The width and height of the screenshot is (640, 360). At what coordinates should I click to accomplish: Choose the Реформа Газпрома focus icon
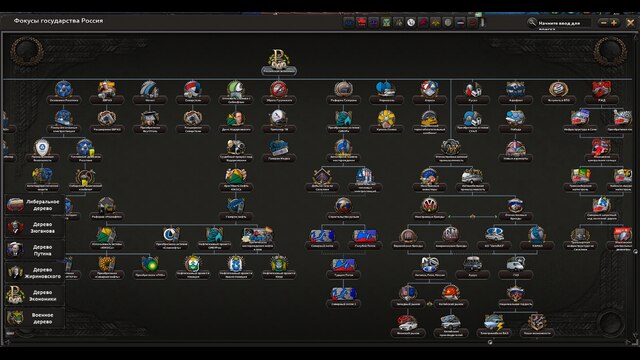point(343,89)
